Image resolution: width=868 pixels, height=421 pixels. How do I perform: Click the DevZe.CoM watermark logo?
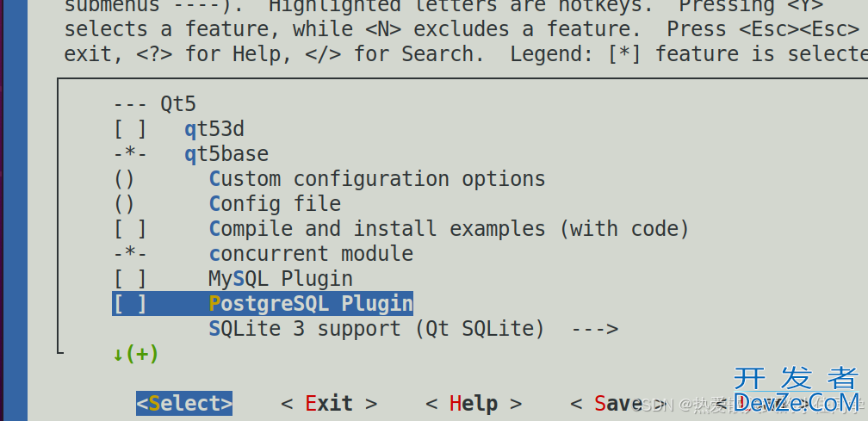click(x=797, y=391)
